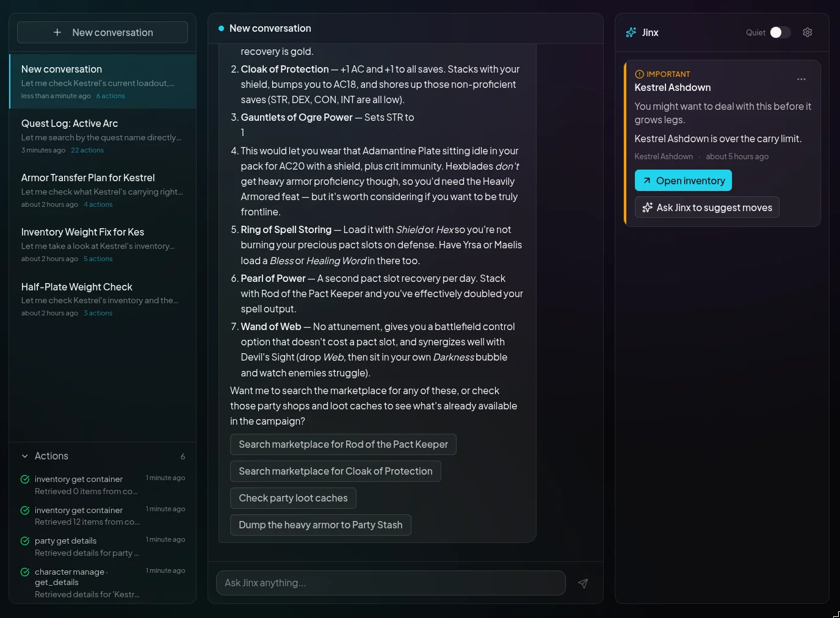This screenshot has width=840, height=618.
Task: Click 'Cloak of Protection' bold list heading
Action: point(284,69)
